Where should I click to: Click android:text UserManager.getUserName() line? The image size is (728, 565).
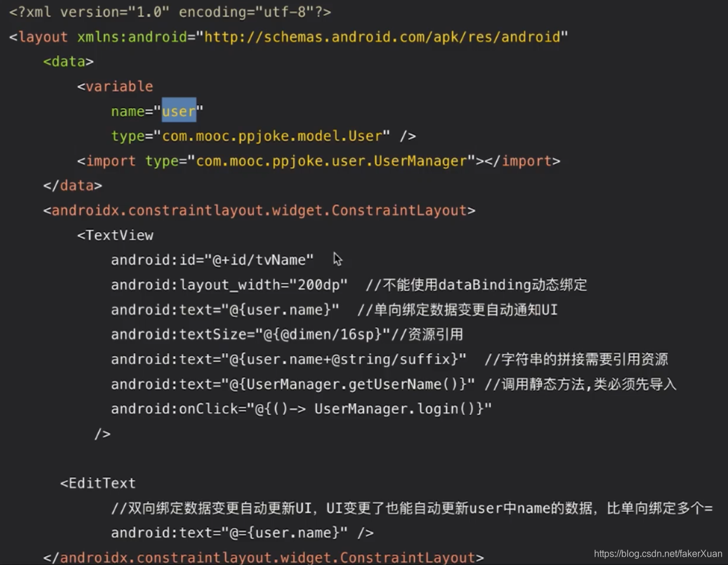pos(293,384)
